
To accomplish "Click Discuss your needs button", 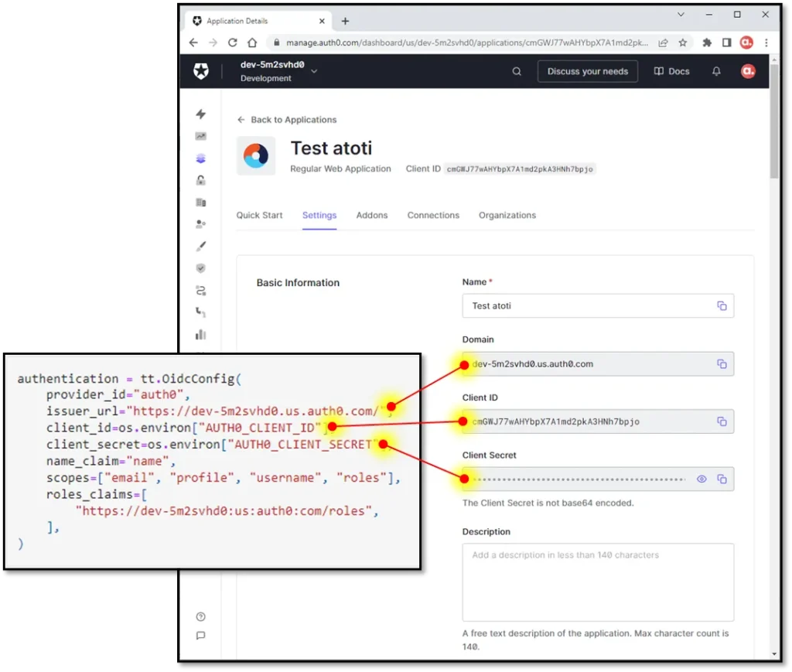I will tap(588, 71).
